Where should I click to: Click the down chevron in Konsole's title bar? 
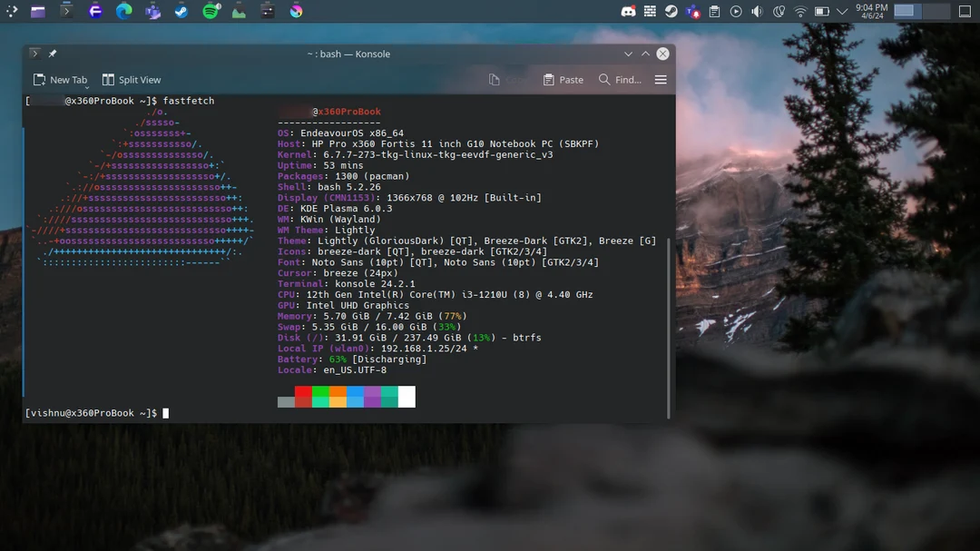pos(629,54)
